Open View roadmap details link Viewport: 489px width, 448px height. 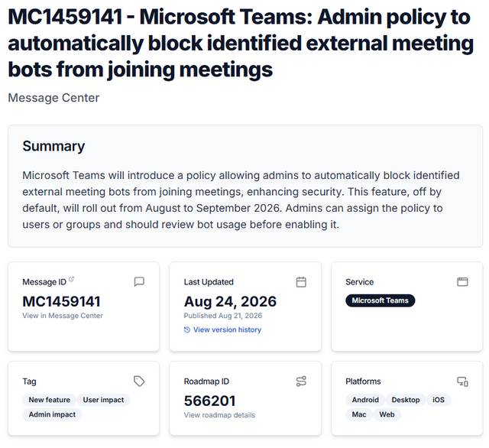[219, 415]
